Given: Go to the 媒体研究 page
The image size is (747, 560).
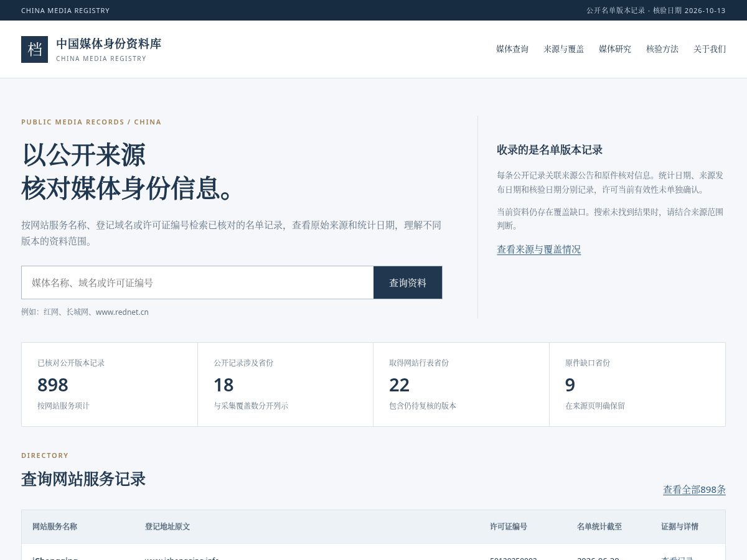Looking at the screenshot, I should point(615,49).
